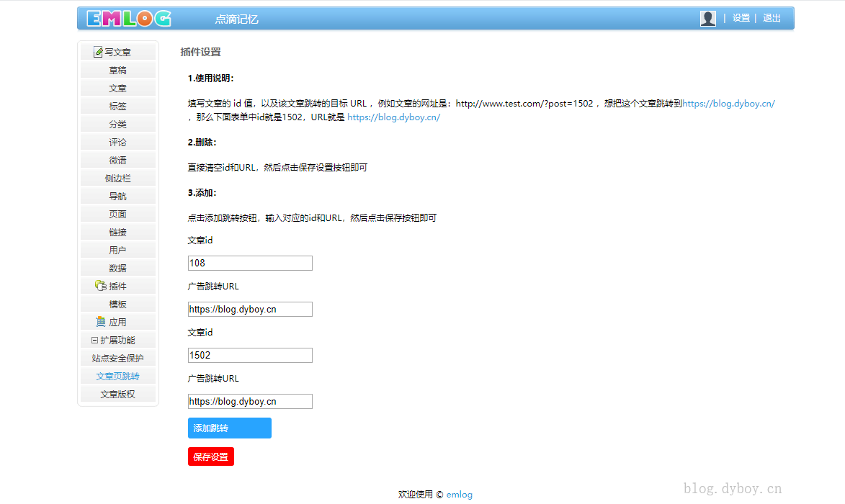Viewport: 845px width, 504px height.
Task: Click the 文章id field containing 108
Action: click(249, 263)
